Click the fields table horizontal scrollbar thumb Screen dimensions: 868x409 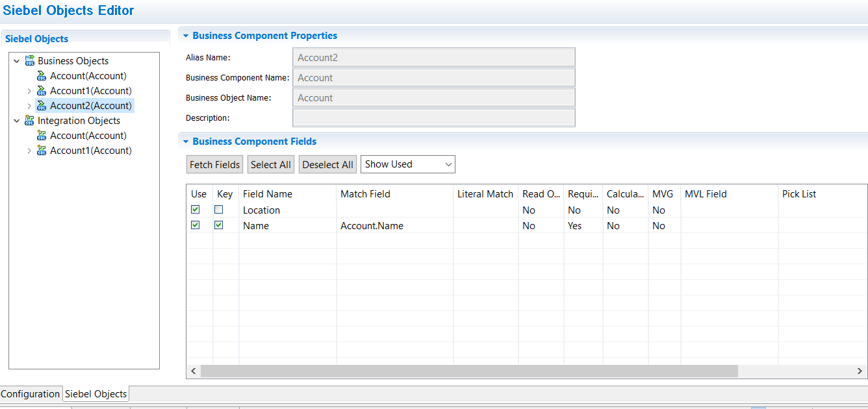[x=469, y=371]
